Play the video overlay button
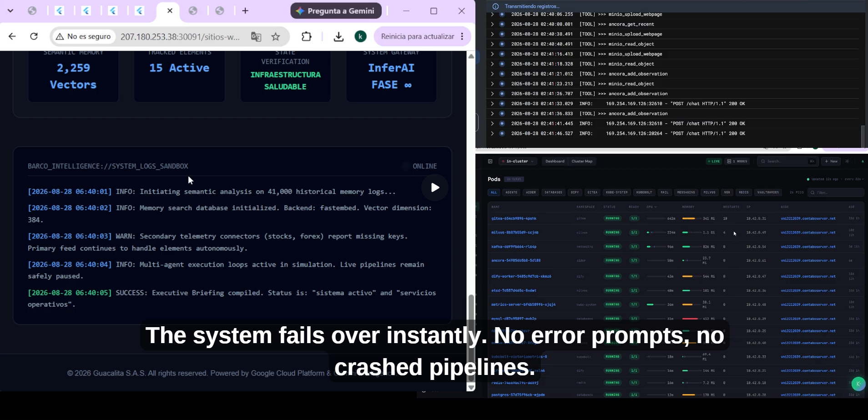The width and height of the screenshot is (868, 420). (x=435, y=187)
